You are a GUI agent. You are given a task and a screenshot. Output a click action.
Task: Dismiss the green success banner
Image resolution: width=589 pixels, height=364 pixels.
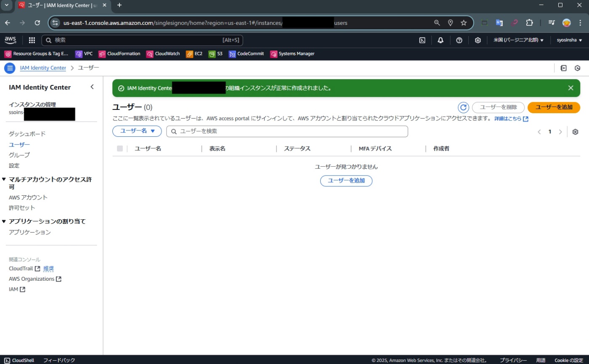click(x=570, y=88)
